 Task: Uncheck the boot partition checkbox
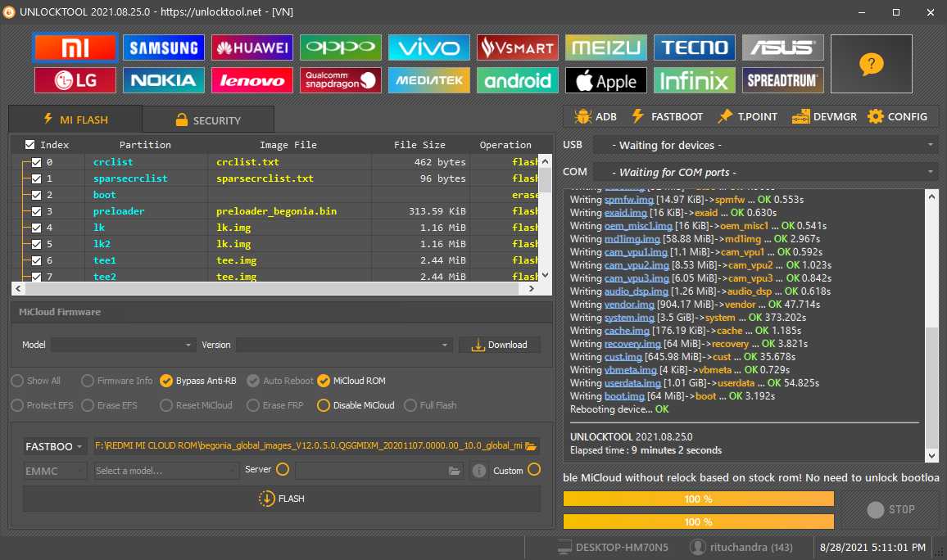[36, 195]
